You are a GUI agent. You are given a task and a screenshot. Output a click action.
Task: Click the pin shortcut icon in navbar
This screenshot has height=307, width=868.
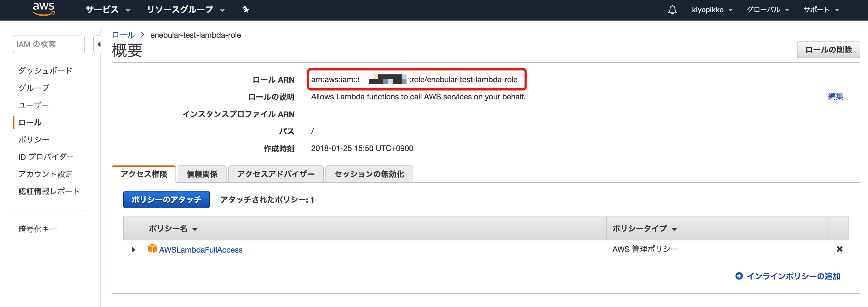246,9
